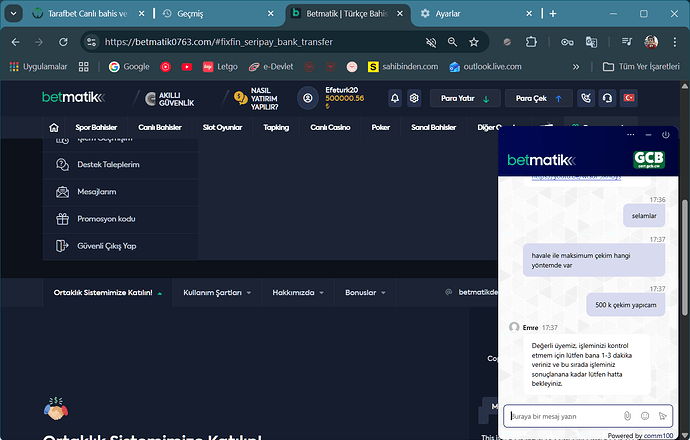Viewport: 690px width, 440px height.
Task: Open the site settings gear icon
Action: click(x=414, y=98)
